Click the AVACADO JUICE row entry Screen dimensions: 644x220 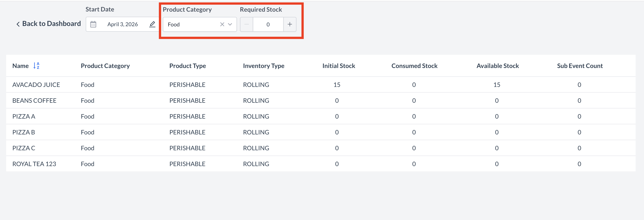click(x=36, y=84)
